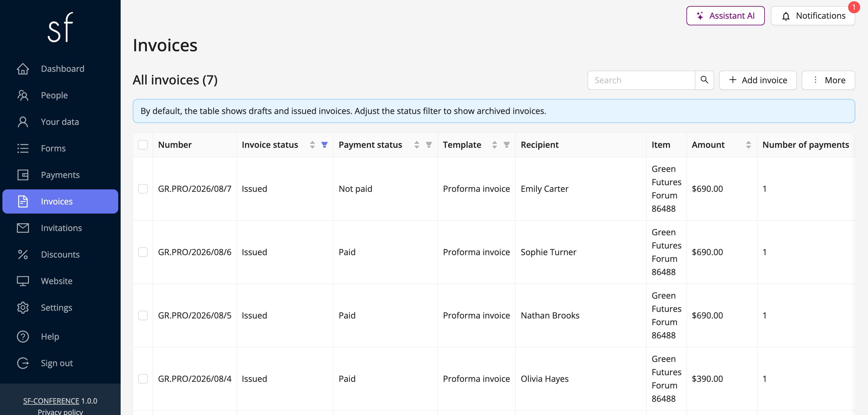Focus the invoice Search field

coord(641,80)
